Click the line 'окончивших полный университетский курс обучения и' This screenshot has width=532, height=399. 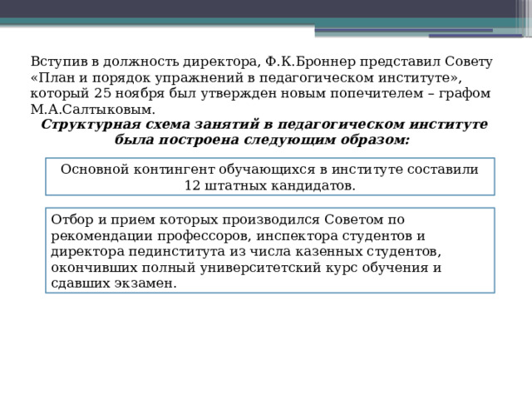pyautogui.click(x=246, y=268)
